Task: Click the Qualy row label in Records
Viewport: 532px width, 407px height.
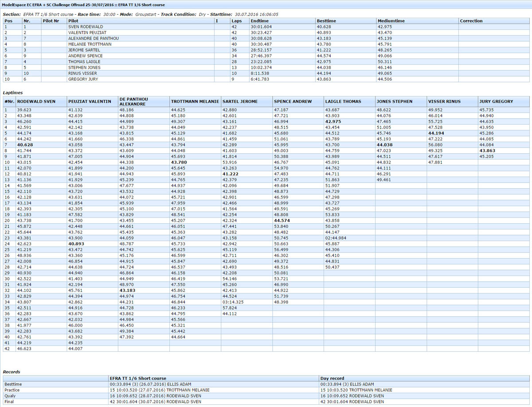Action: point(10,396)
